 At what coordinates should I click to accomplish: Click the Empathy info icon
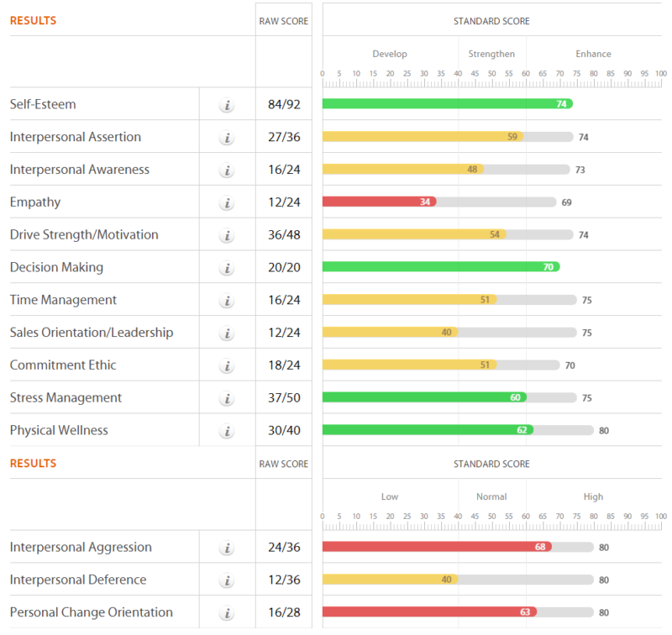[x=227, y=202]
